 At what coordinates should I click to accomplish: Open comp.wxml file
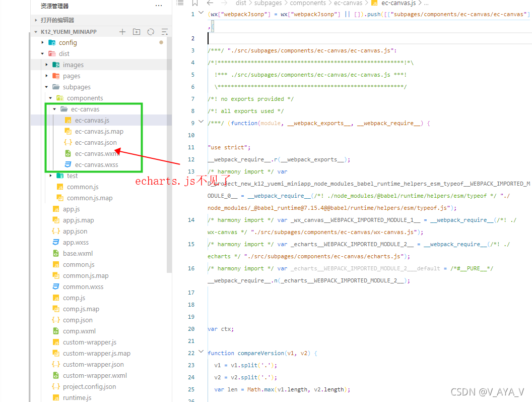(x=79, y=331)
